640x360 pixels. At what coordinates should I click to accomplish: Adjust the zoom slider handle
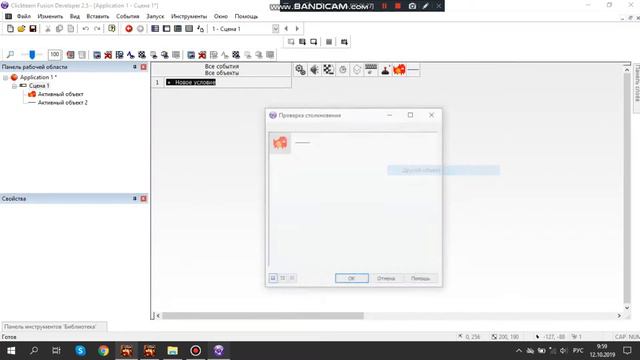point(32,54)
